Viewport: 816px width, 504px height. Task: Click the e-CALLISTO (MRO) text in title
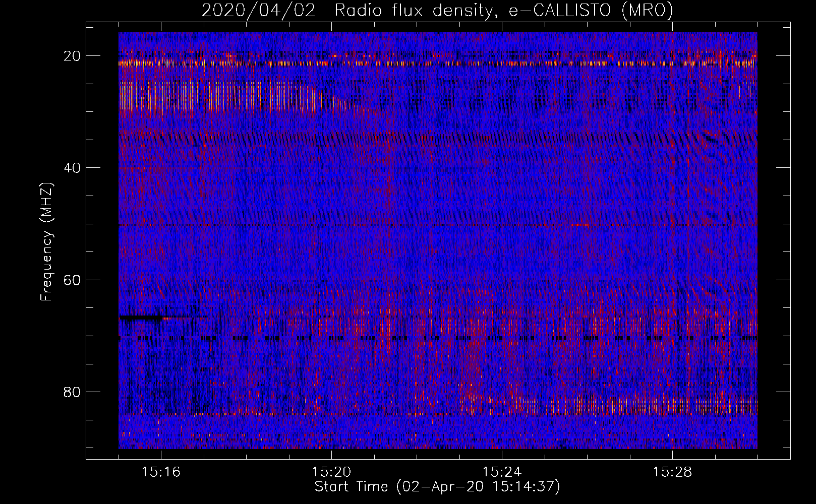[x=591, y=11]
